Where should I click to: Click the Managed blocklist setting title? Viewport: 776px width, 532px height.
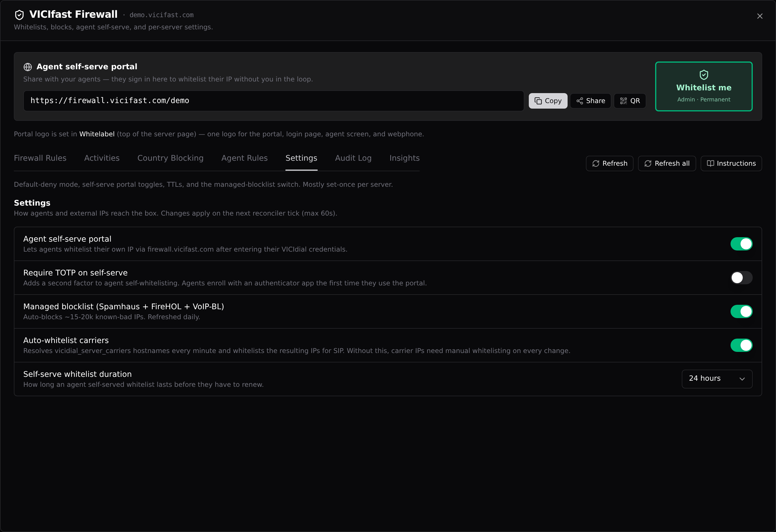124,306
